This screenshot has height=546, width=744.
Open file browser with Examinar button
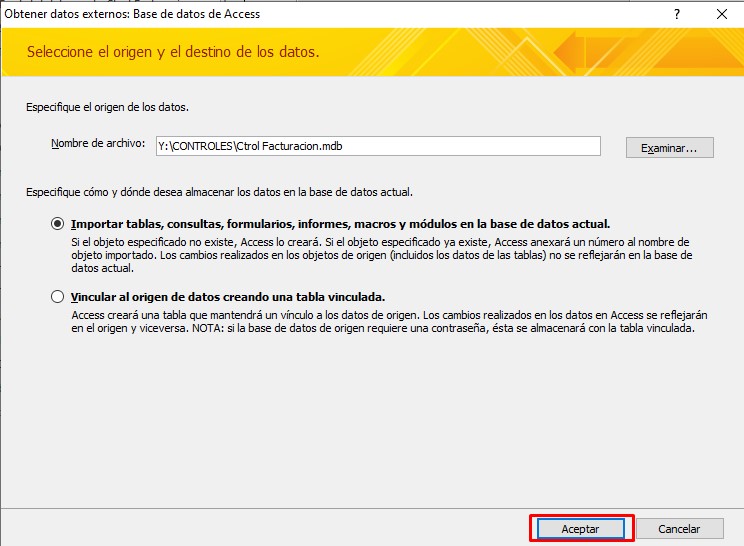pyautogui.click(x=670, y=148)
